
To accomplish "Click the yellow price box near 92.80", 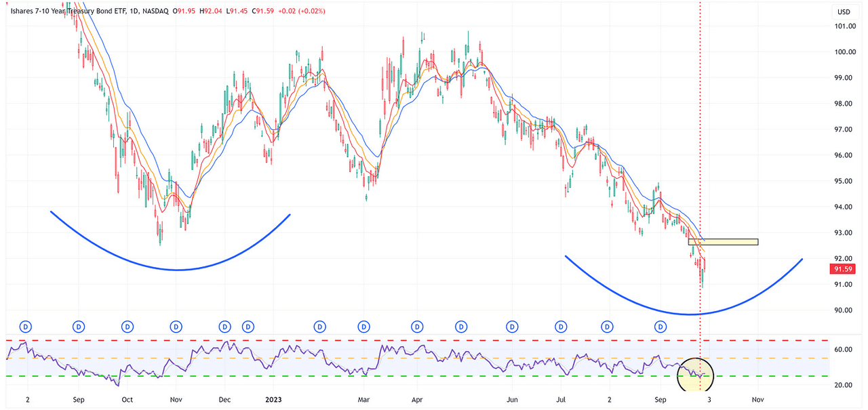I will [723, 241].
